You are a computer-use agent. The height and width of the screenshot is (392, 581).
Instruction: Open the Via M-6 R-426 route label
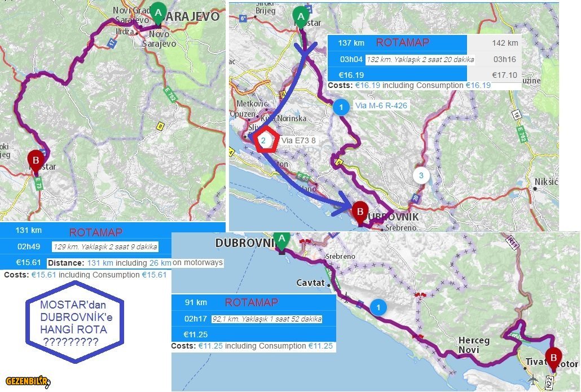[381, 105]
